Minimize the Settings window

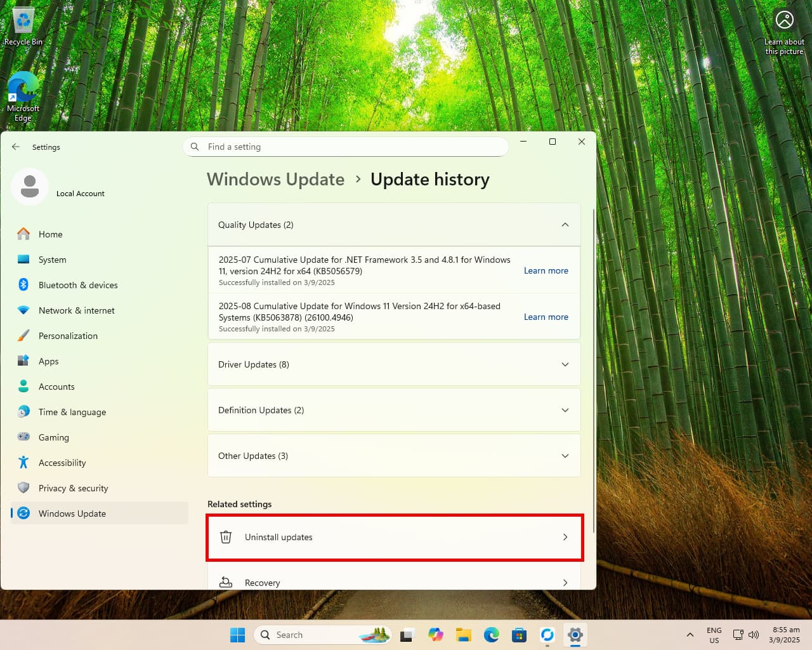coord(523,142)
